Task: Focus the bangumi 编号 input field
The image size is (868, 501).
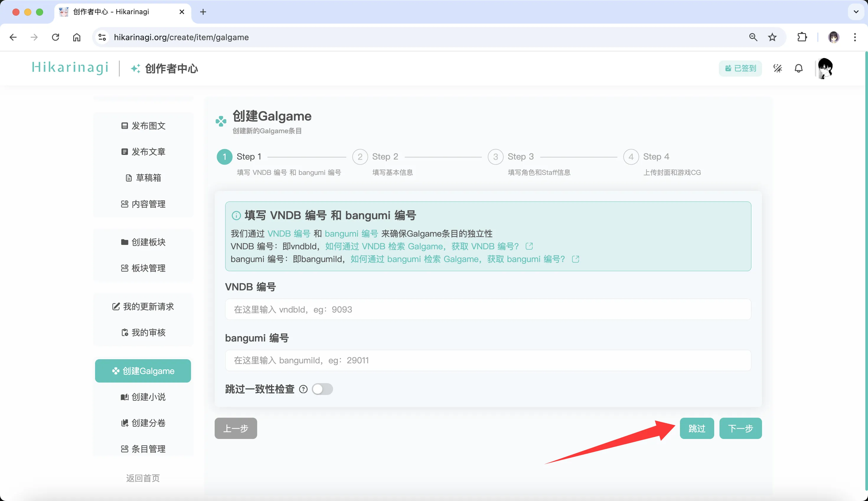Action: pyautogui.click(x=488, y=360)
